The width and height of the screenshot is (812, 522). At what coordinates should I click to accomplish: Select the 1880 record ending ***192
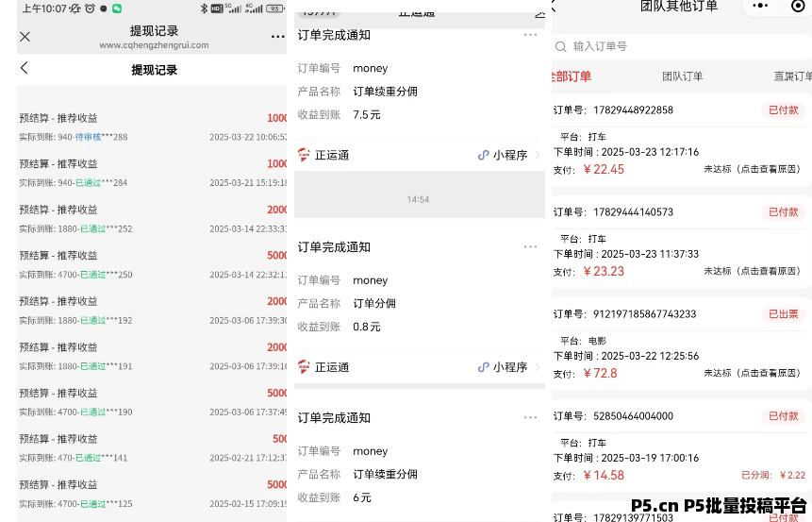point(153,311)
